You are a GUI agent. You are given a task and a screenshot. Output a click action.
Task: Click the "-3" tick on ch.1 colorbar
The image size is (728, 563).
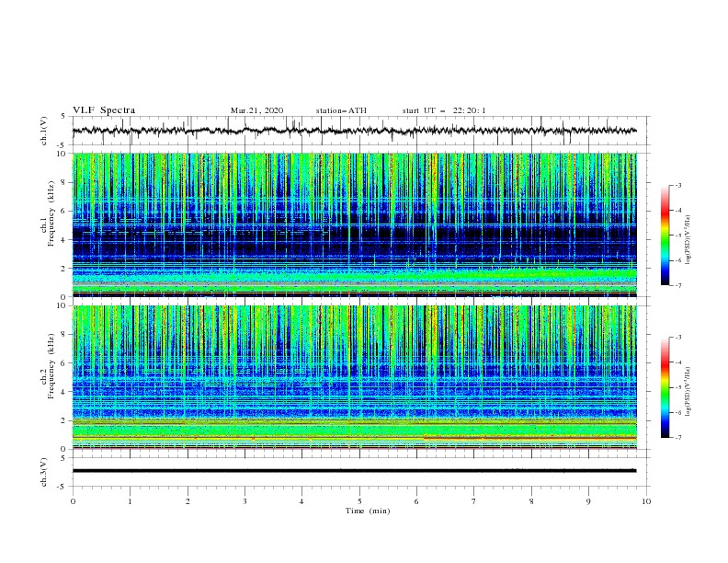(x=677, y=185)
